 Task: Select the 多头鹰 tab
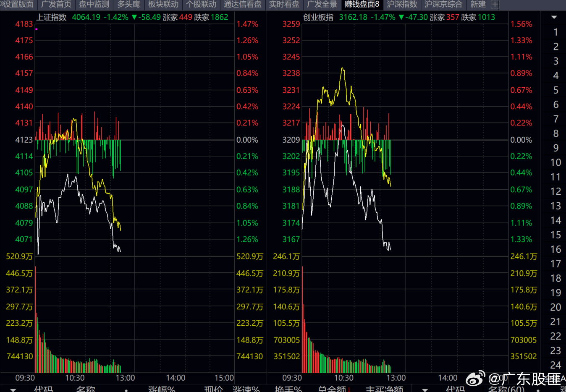(128, 5)
